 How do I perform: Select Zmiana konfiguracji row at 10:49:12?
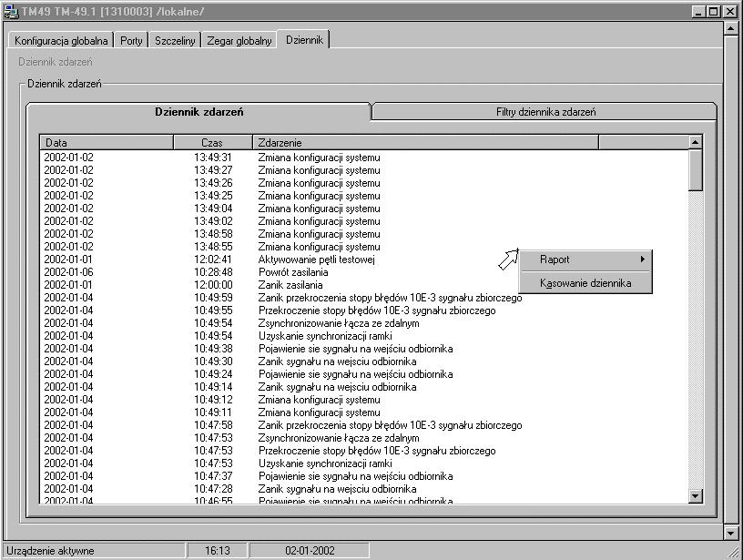(x=364, y=400)
